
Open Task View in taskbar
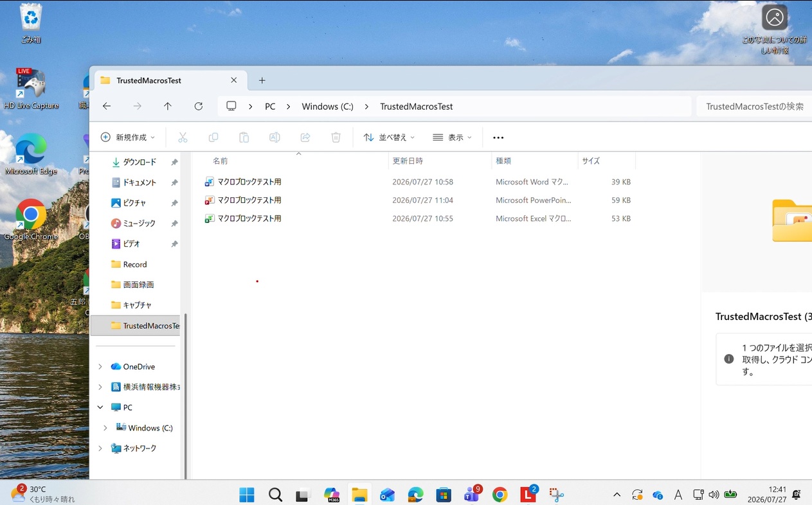[303, 495]
